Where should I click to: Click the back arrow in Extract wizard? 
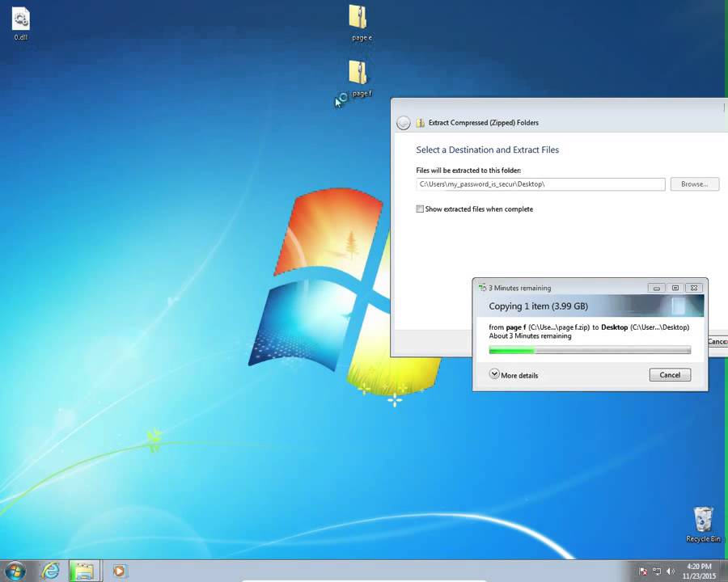coord(404,123)
